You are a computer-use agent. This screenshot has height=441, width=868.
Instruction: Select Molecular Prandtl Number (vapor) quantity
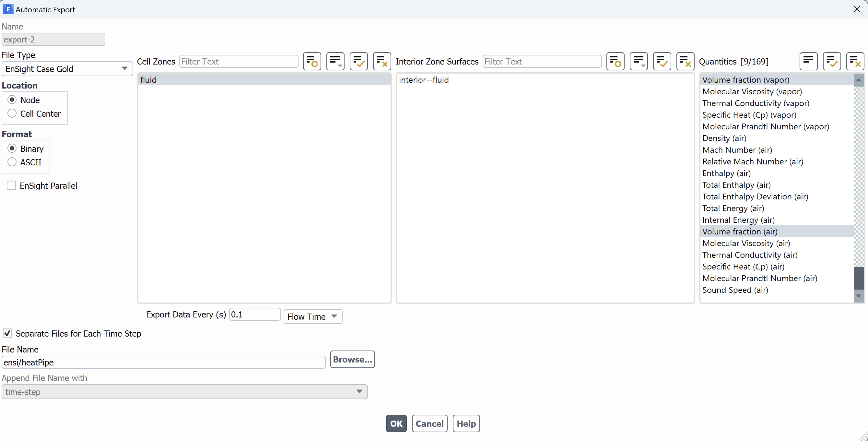(x=777, y=126)
